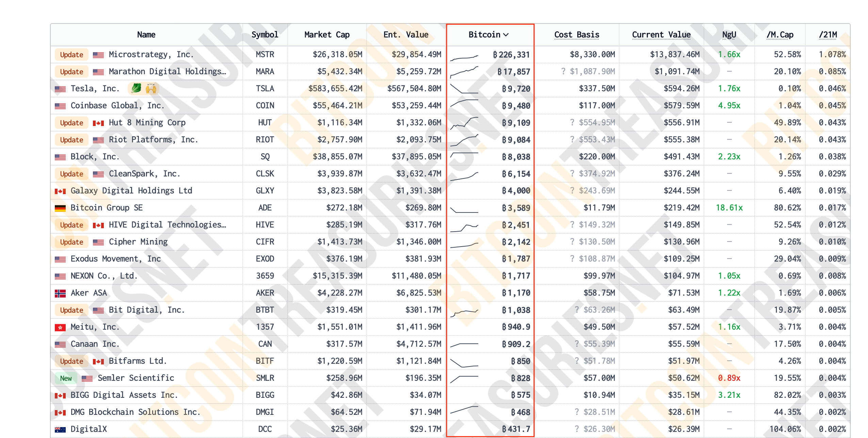The width and height of the screenshot is (868, 438).
Task: Click Hut 8 Mining bitcoin sparkline chart
Action: pyautogui.click(x=464, y=123)
